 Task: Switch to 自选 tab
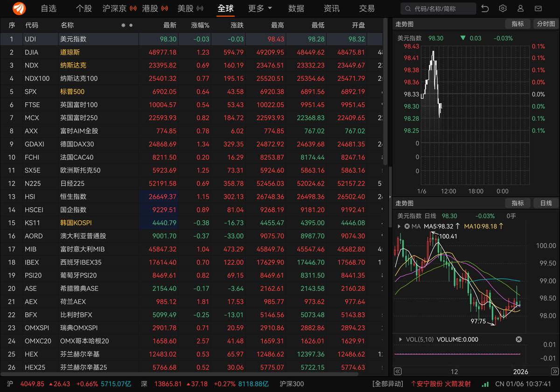point(49,8)
